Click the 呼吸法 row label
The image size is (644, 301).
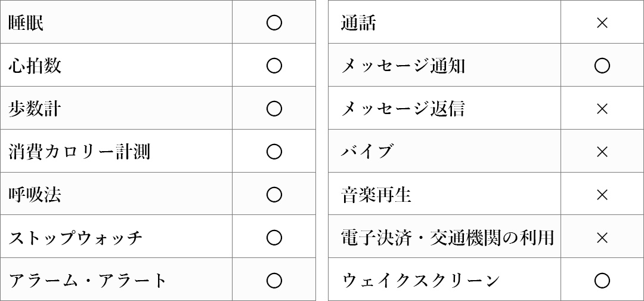click(35, 195)
